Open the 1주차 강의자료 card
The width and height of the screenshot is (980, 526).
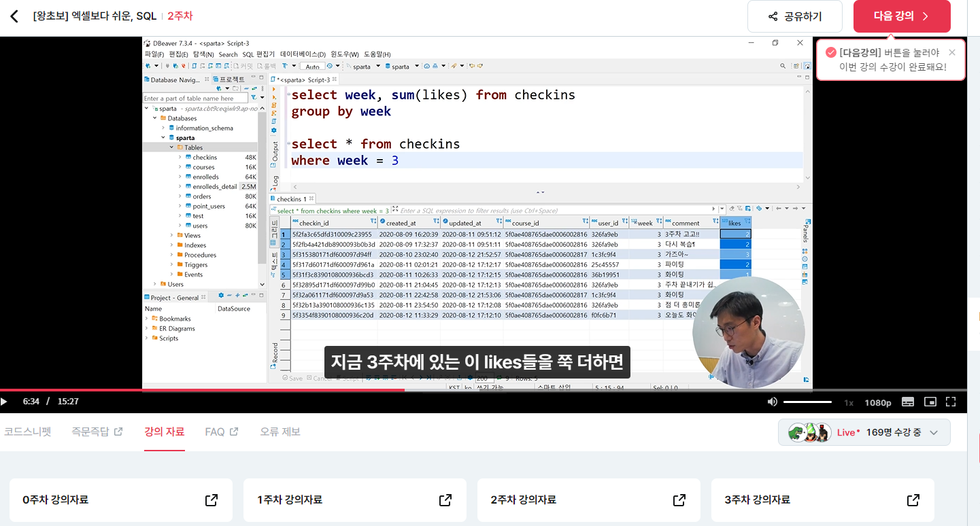[x=355, y=500]
